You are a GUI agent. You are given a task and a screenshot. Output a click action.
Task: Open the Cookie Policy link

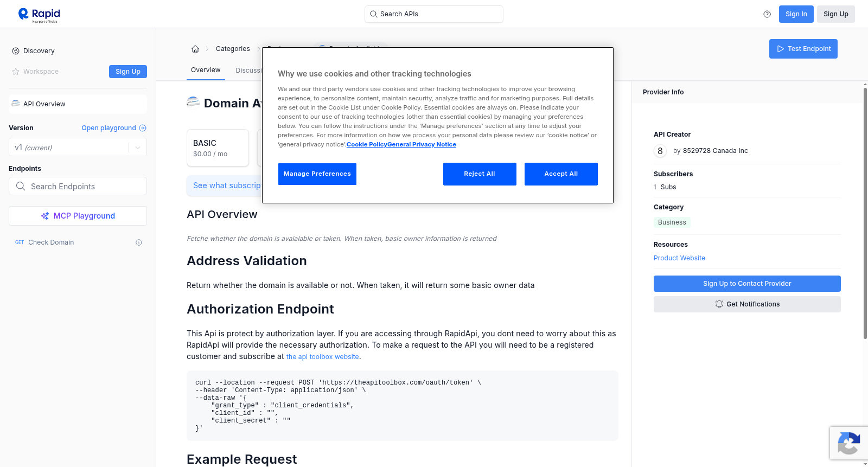pos(367,144)
